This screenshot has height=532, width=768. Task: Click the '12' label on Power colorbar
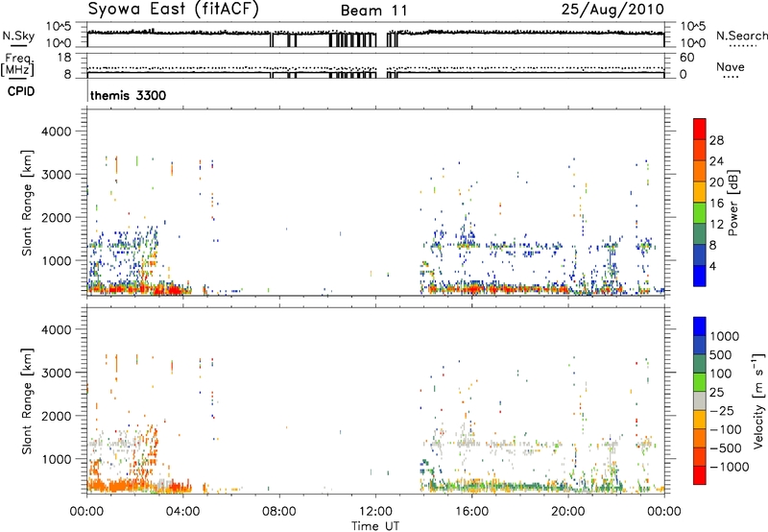[716, 225]
